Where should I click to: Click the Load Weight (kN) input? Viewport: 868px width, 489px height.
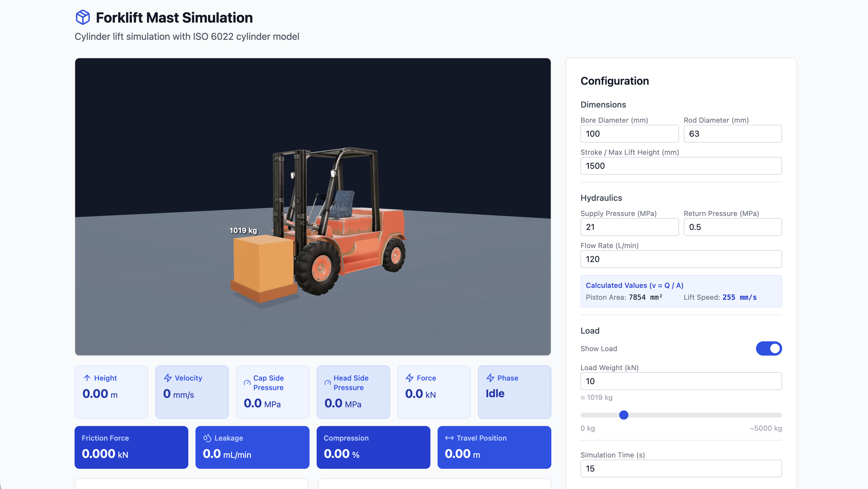[681, 381]
